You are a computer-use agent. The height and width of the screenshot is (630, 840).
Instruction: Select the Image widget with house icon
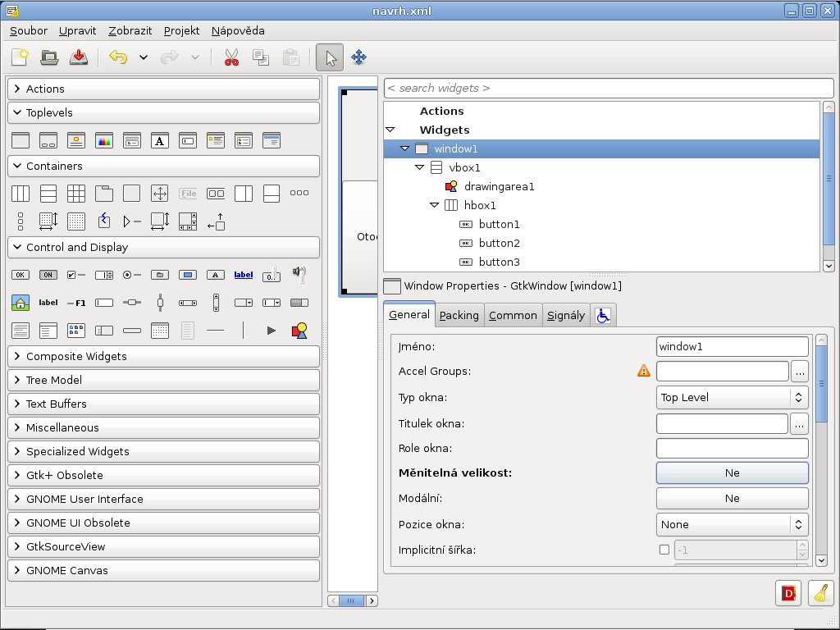[x=21, y=303]
